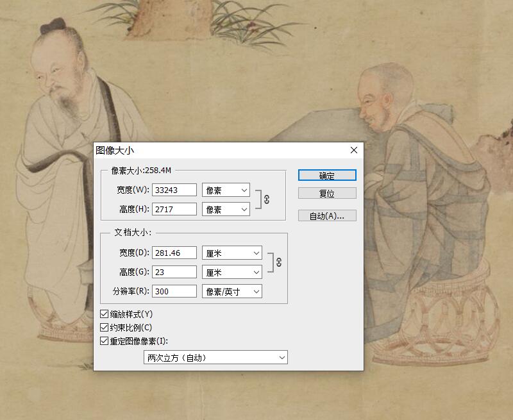The width and height of the screenshot is (513, 420).
Task: Toggle the 约束比例(C) checkbox
Action: (104, 328)
